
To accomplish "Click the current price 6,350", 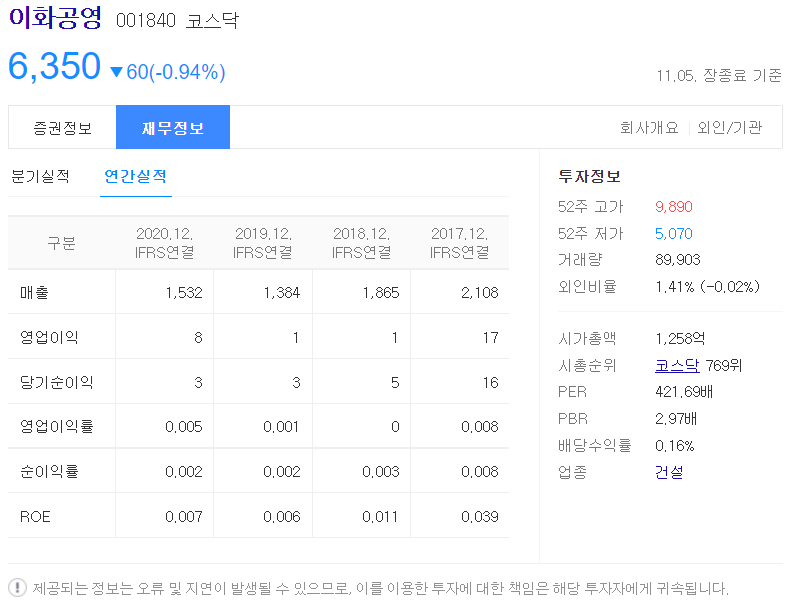I will coord(54,66).
